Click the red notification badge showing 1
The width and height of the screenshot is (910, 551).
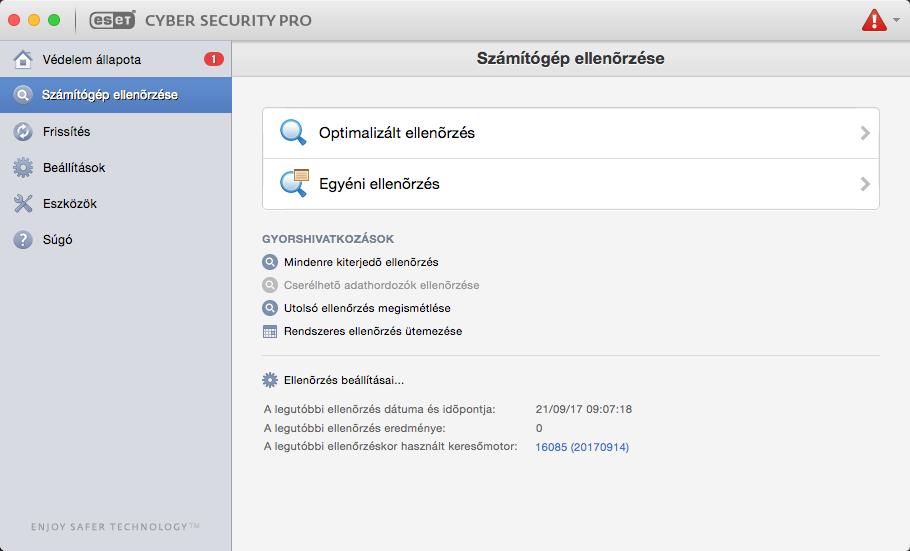click(214, 59)
